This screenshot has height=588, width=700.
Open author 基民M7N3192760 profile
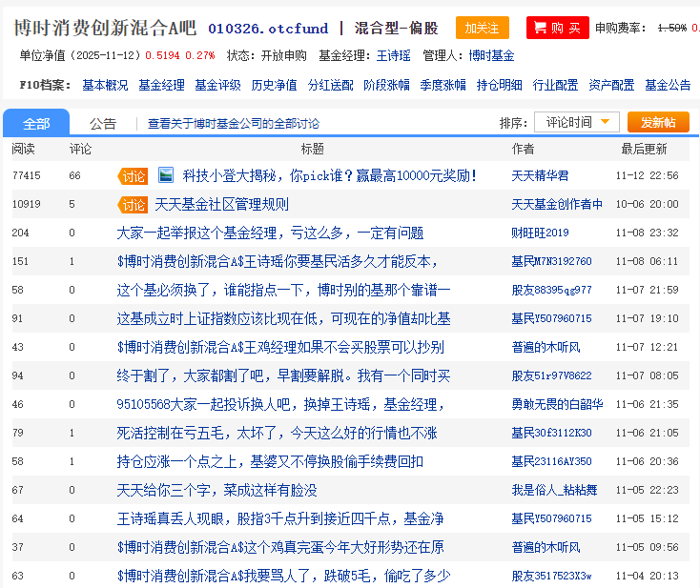click(x=551, y=261)
